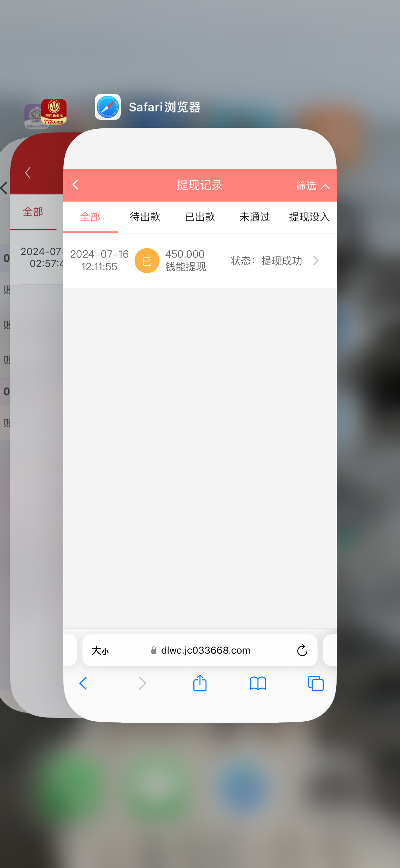Open the 大小 page size menu

tap(100, 650)
